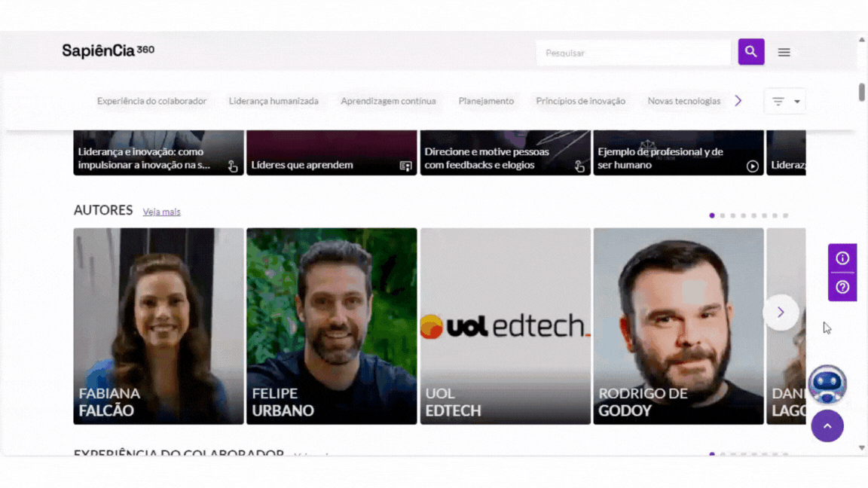The width and height of the screenshot is (868, 488).
Task: Open the filter dropdown
Action: (785, 101)
